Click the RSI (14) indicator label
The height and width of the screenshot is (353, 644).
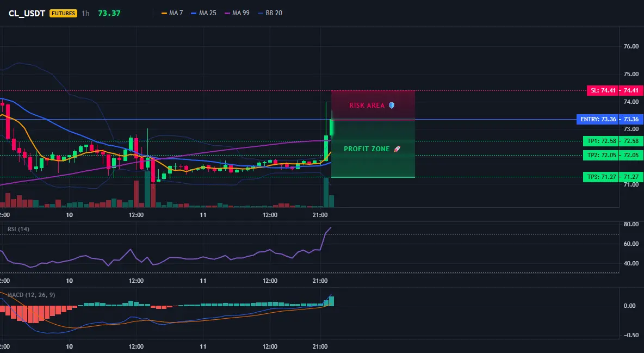tap(18, 229)
